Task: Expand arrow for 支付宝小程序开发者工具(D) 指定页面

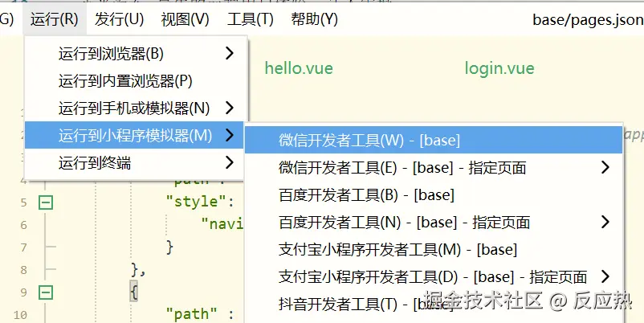Action: [x=605, y=276]
